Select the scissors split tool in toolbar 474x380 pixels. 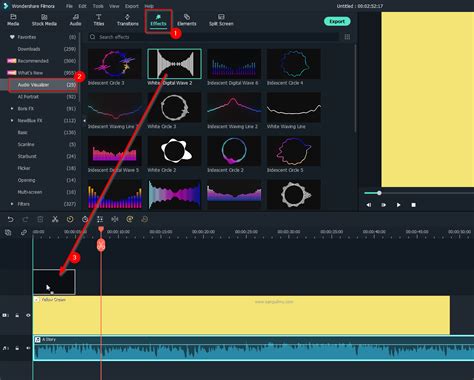point(55,219)
